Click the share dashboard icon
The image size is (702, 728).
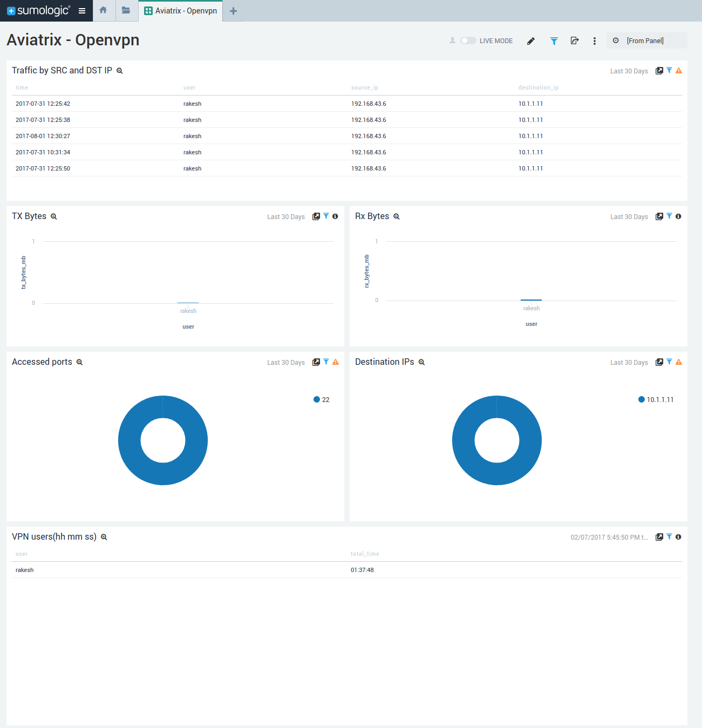[575, 40]
